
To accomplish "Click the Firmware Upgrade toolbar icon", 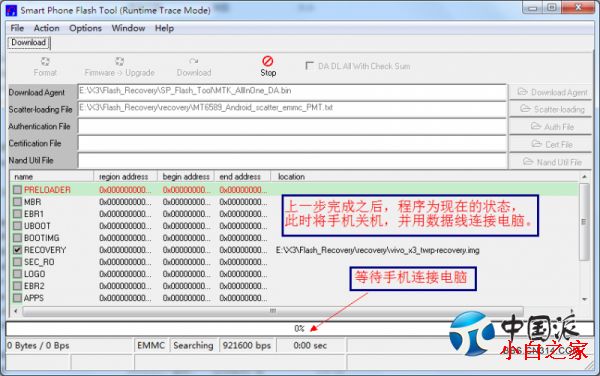I will point(119,61).
